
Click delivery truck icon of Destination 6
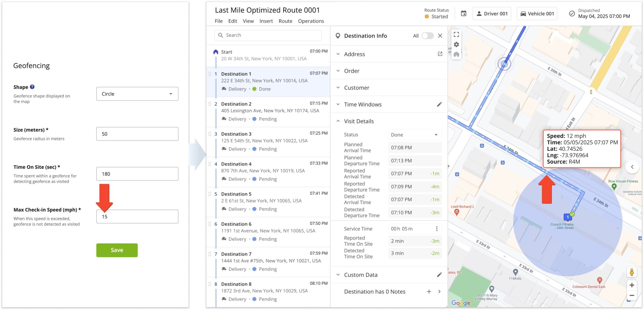(224, 239)
